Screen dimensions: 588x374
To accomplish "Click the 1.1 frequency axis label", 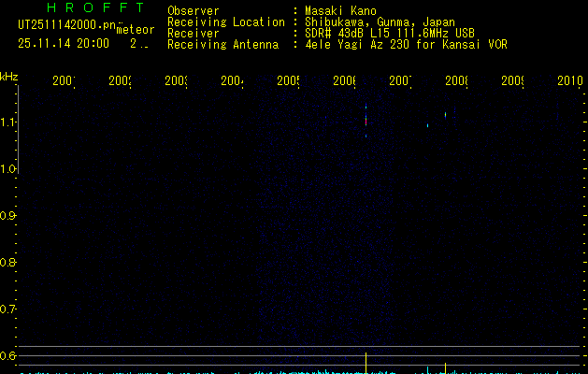I will (7, 122).
